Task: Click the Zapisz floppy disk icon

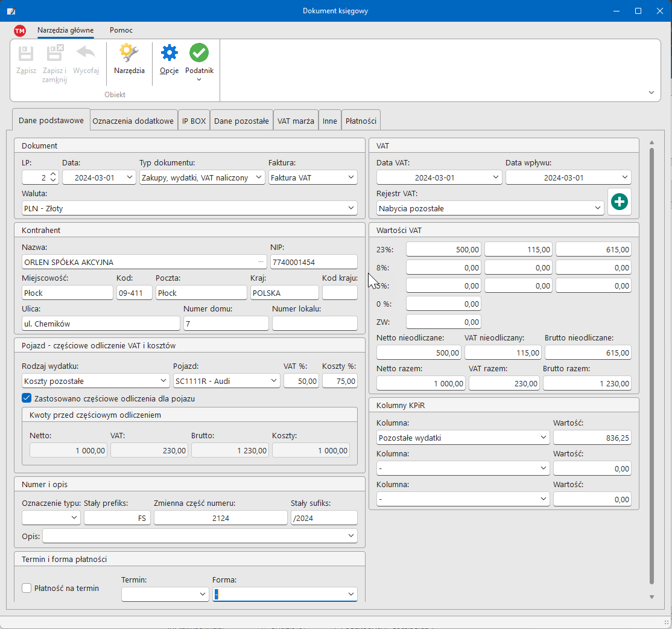Action: pyautogui.click(x=26, y=54)
